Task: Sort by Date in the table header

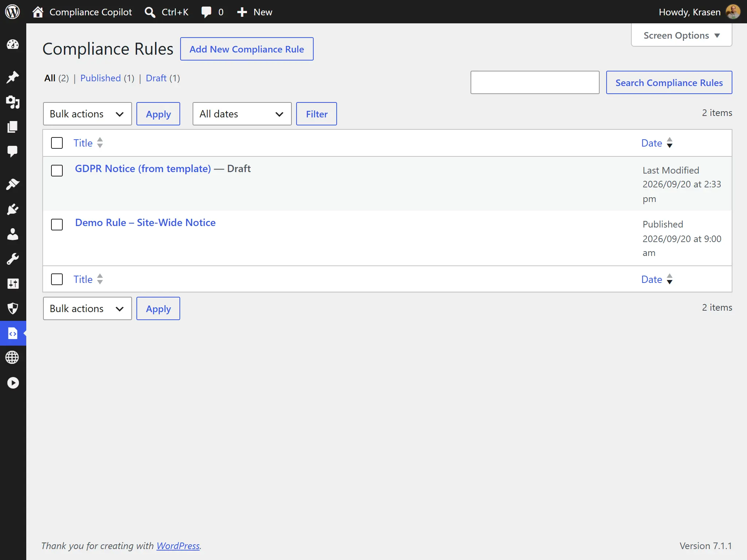Action: (x=657, y=143)
